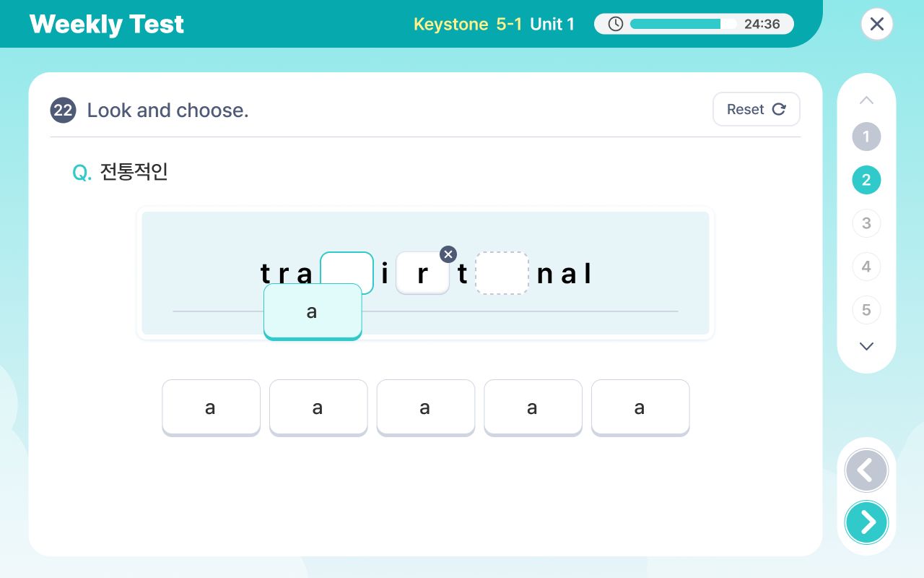Choose the last letter tile a
The height and width of the screenshot is (578, 924).
[640, 407]
